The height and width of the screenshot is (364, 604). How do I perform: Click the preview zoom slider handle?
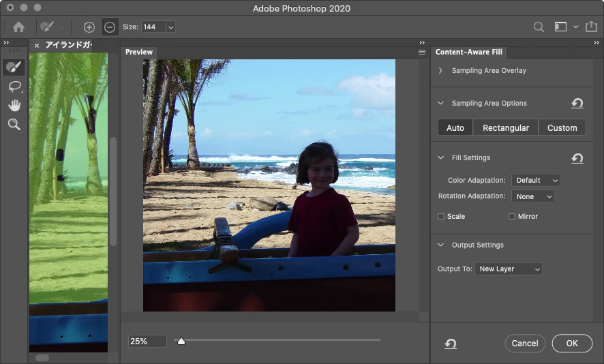(x=181, y=341)
